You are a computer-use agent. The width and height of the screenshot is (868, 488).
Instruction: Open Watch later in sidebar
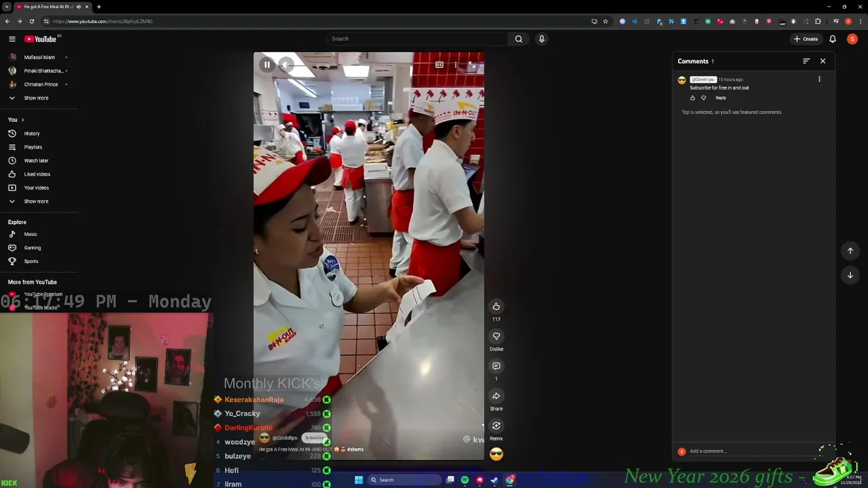point(36,161)
